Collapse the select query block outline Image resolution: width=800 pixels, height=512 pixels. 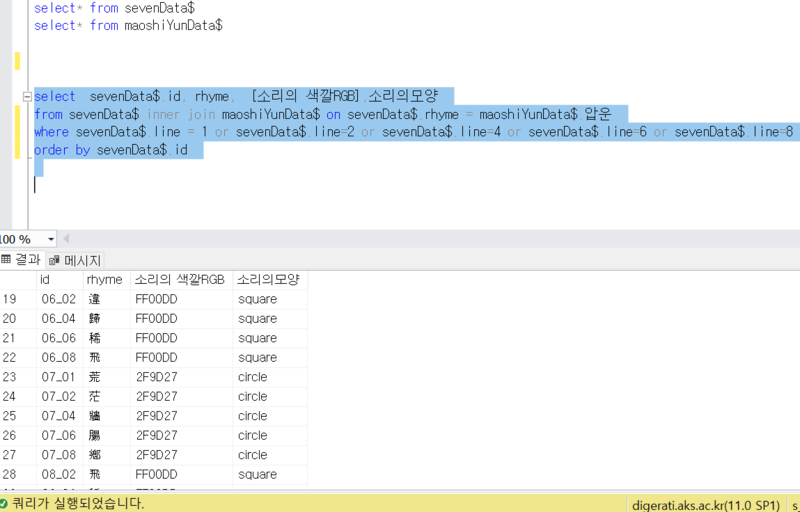pyautogui.click(x=28, y=96)
